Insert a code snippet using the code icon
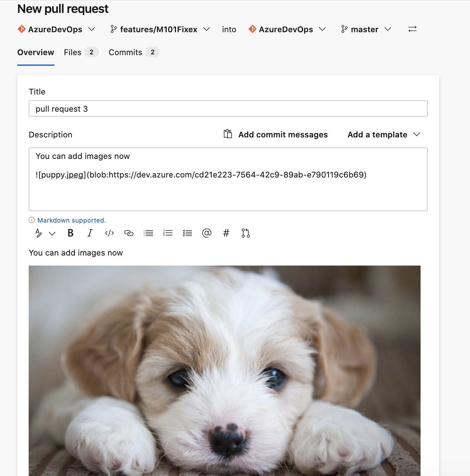Screen dimensions: 470x476 (109, 233)
